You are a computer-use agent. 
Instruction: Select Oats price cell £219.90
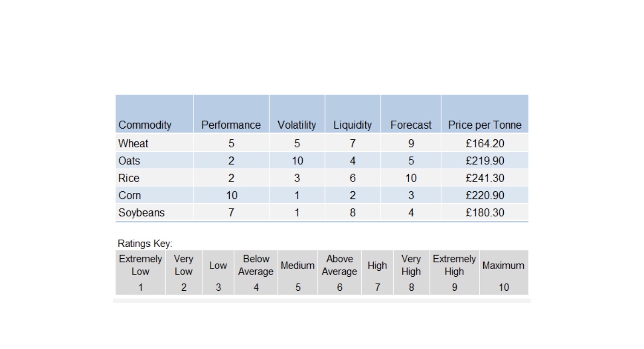[485, 161]
